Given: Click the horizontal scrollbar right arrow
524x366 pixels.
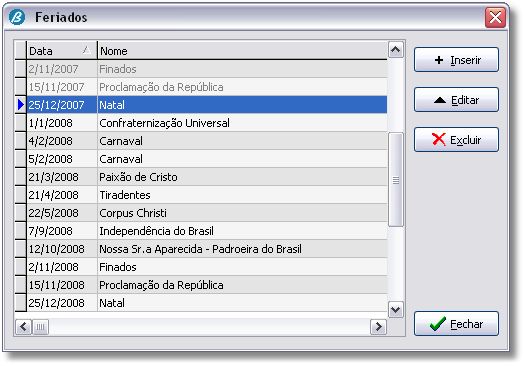Looking at the screenshot, I should [x=378, y=327].
